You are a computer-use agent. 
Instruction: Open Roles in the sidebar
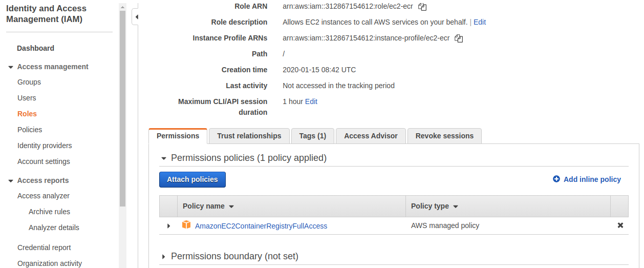[27, 114]
